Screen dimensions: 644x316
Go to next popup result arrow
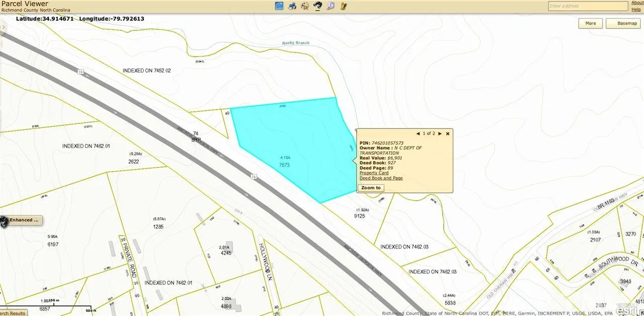point(440,134)
